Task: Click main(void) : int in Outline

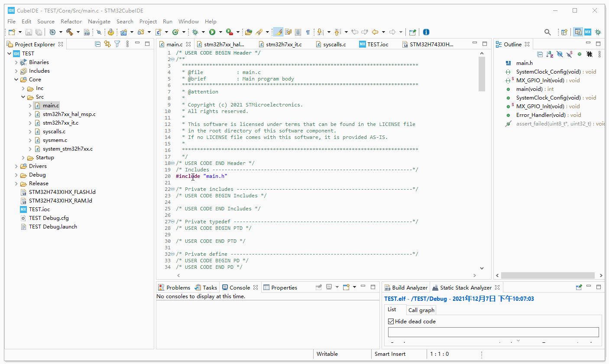Action: coord(534,89)
